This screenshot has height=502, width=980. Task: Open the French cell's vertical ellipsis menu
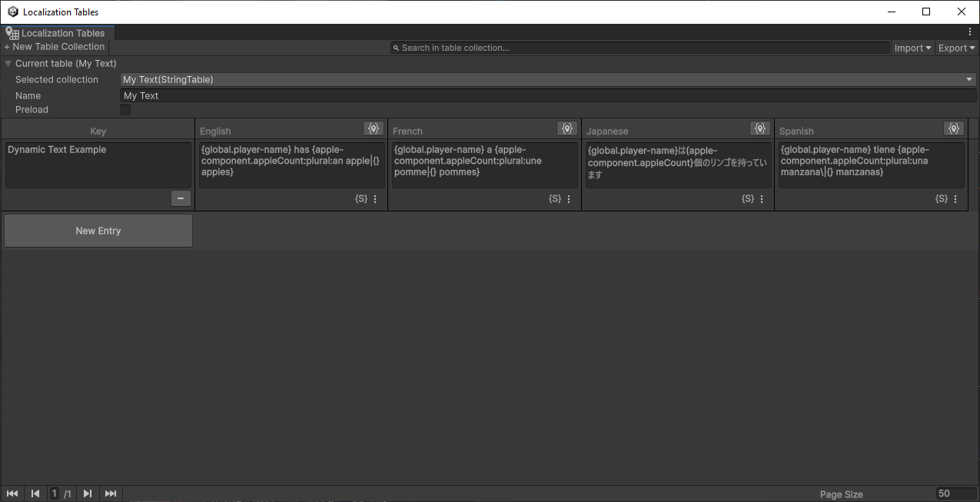pyautogui.click(x=568, y=198)
